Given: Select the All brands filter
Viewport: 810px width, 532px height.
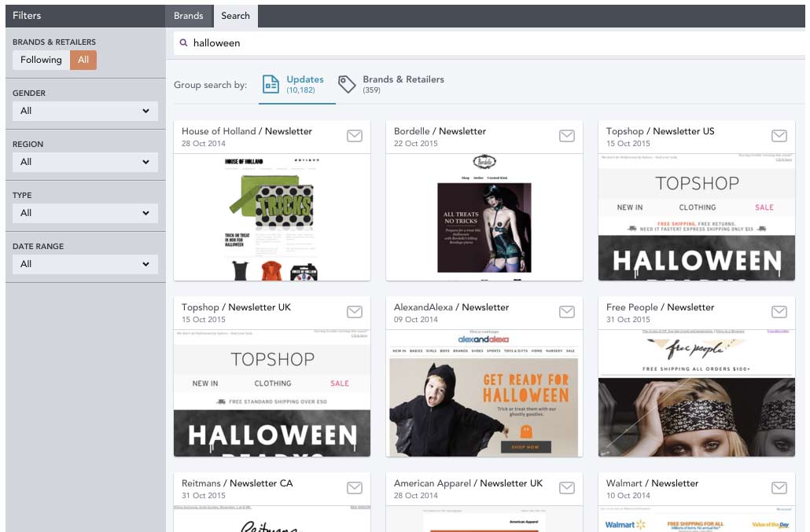Looking at the screenshot, I should 83,60.
